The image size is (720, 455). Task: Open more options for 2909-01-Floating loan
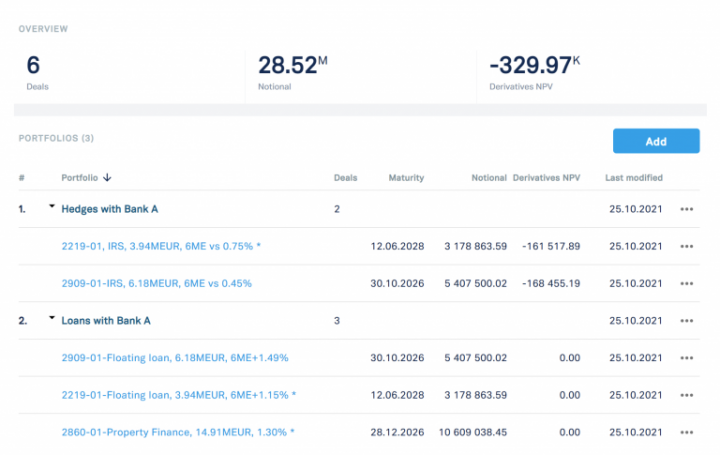click(x=686, y=358)
